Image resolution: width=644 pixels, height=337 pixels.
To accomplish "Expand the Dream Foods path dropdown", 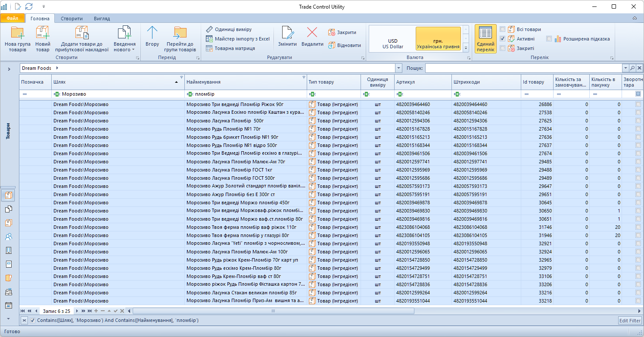I will point(398,68).
